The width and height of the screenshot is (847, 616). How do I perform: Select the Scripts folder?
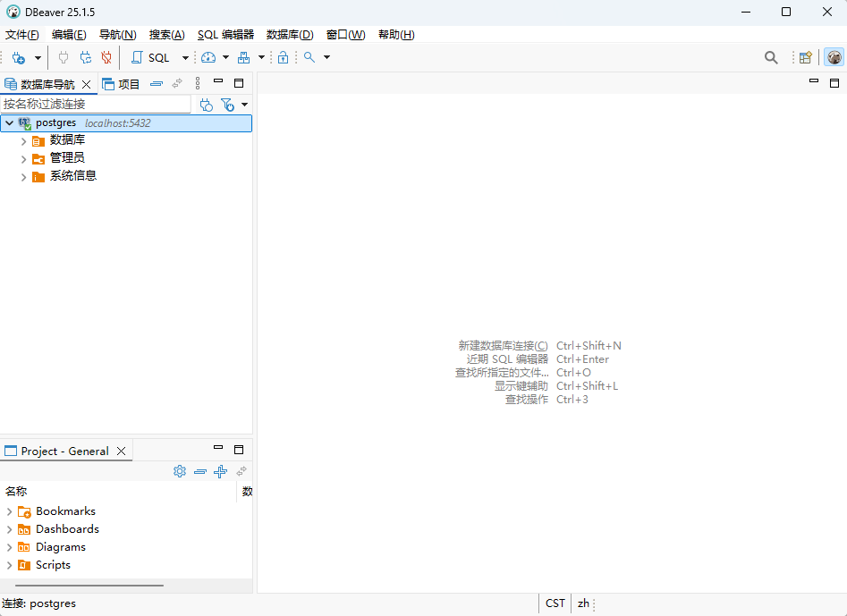(53, 565)
